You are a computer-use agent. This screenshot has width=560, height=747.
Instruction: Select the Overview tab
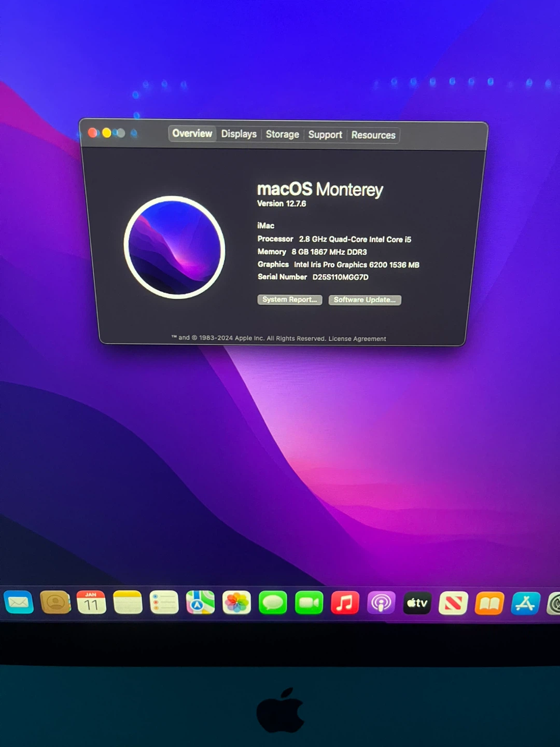pos(192,133)
